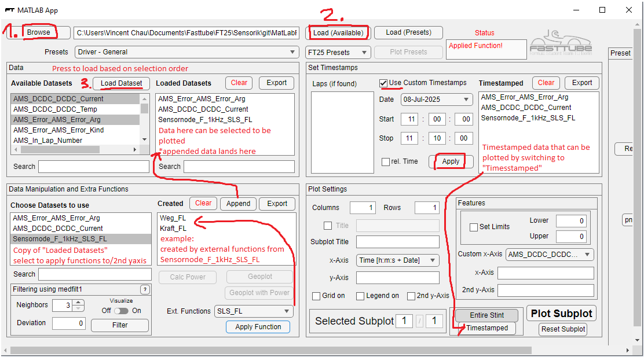Click the Plot Subplot button
644x357 pixels.
[561, 313]
